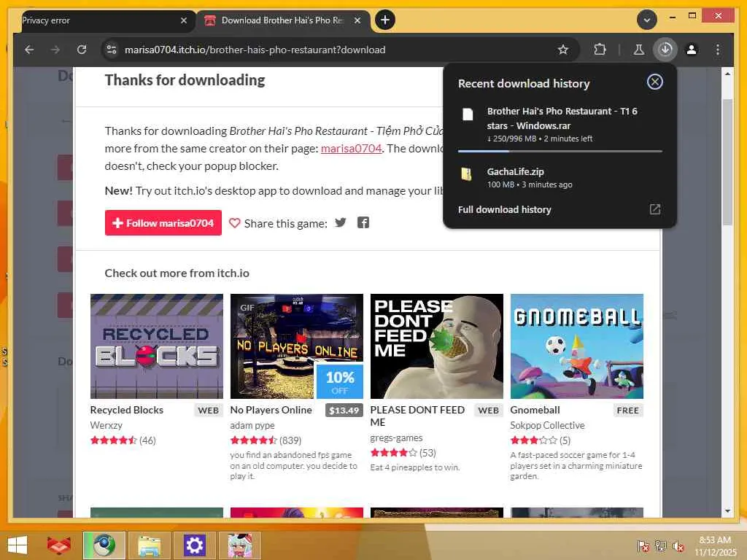747x560 pixels.
Task: Open the PLEASE DONT FEED ME thumbnail
Action: click(436, 346)
